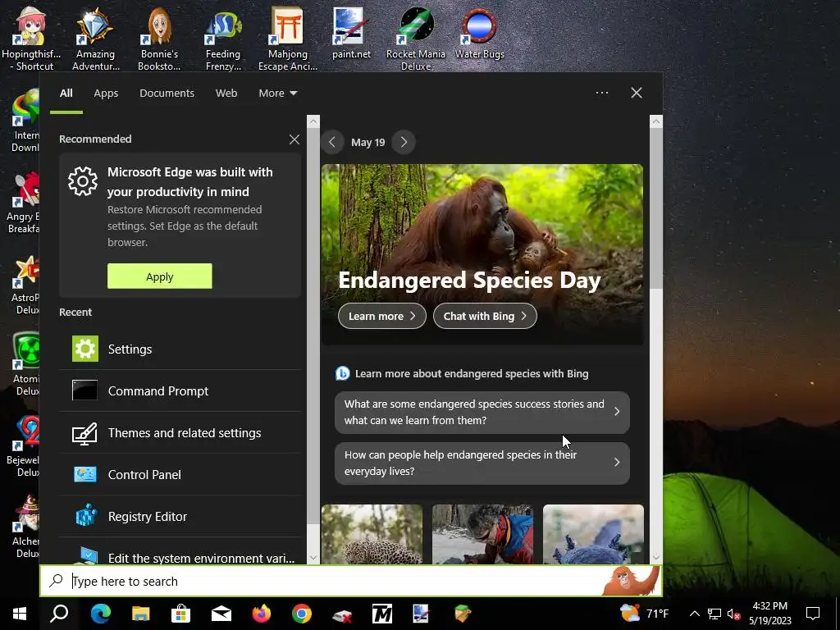Open how people can help endangered species question
Image resolution: width=840 pixels, height=630 pixels.
[x=482, y=463]
